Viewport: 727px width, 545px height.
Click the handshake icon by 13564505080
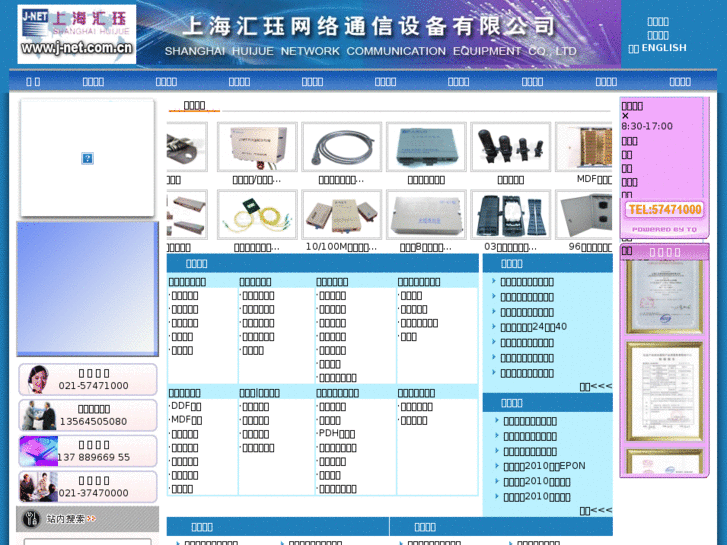[39, 415]
